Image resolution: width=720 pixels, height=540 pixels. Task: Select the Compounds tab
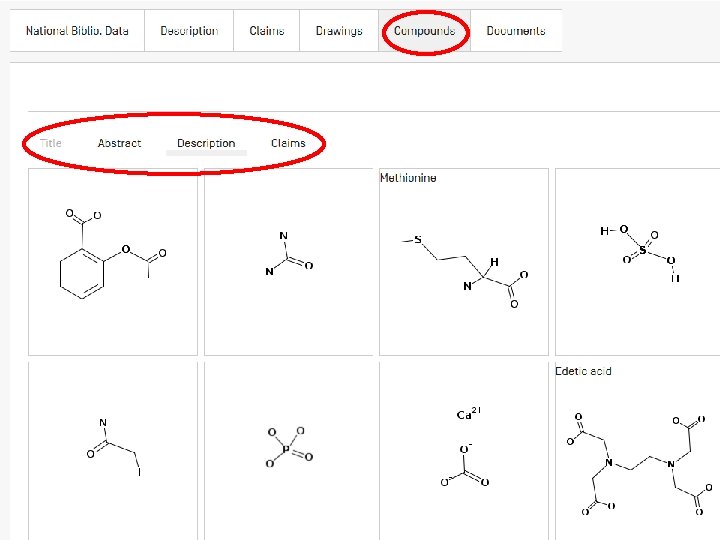424,31
